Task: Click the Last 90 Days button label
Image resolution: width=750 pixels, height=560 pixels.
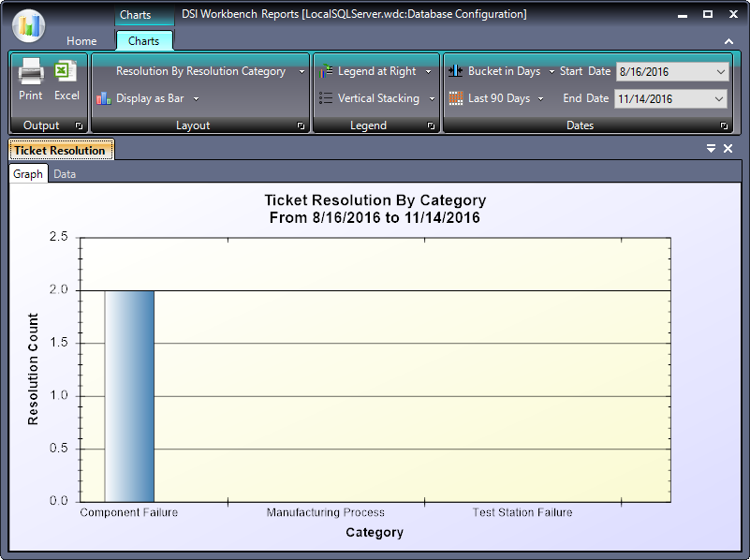Action: 499,98
